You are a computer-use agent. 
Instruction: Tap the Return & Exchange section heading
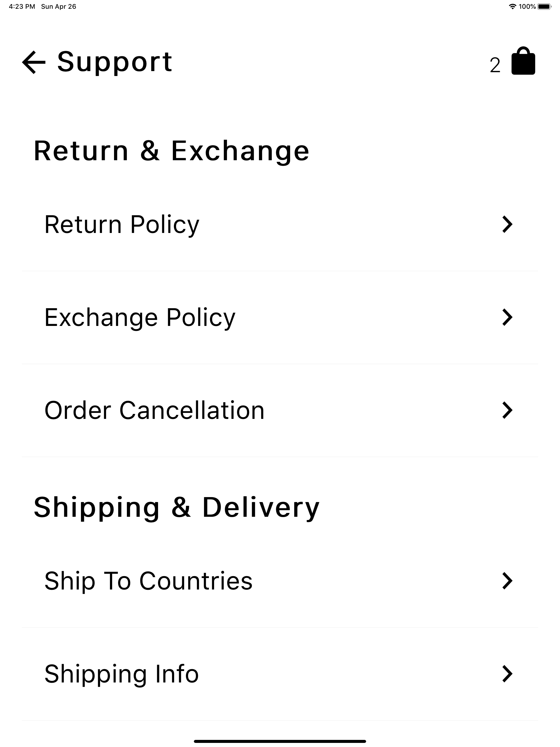(171, 151)
